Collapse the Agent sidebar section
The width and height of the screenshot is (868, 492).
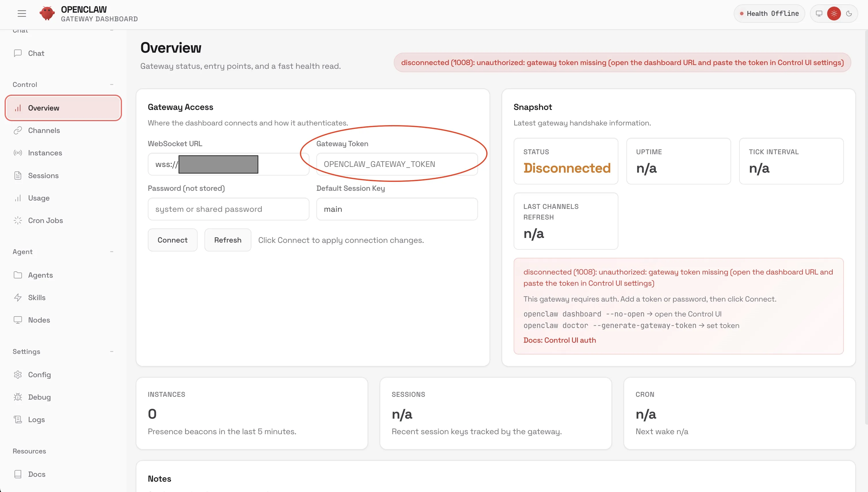pos(112,252)
